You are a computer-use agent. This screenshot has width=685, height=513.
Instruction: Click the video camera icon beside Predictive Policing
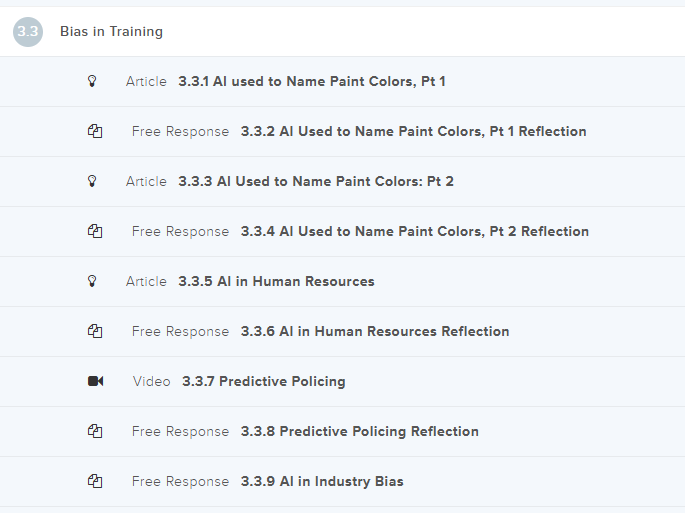tap(95, 381)
